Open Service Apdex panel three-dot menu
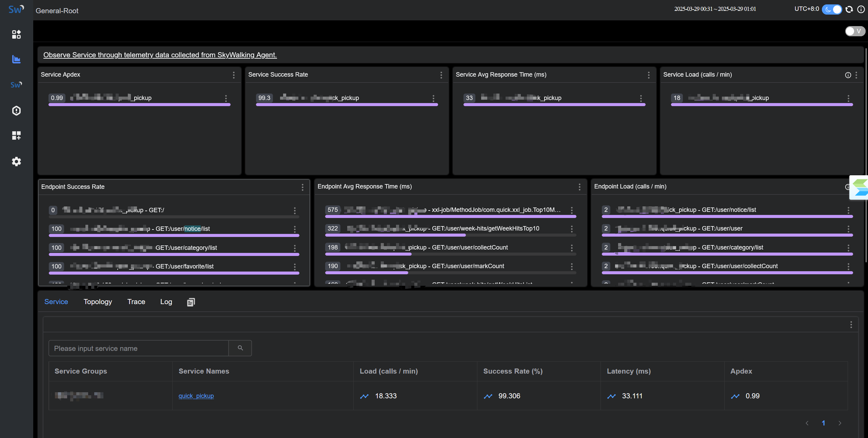Screen dimensions: 868x438 click(234, 75)
